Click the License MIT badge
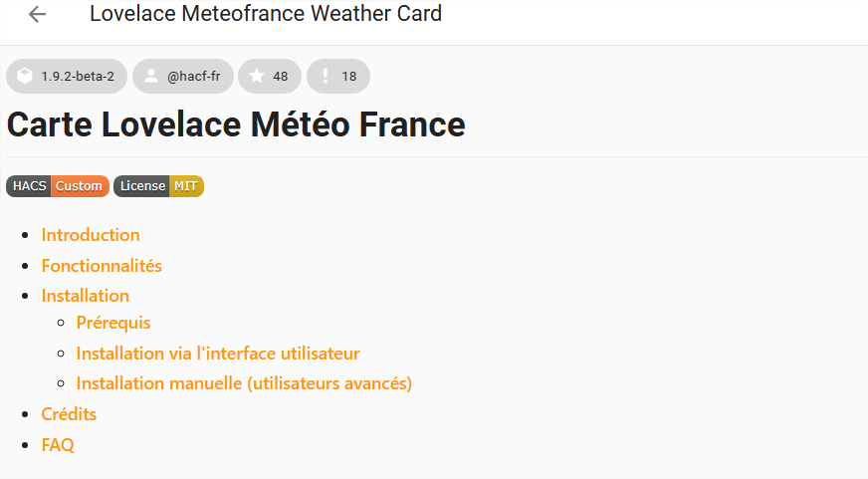Screen dimensions: 868x479 tap(159, 186)
